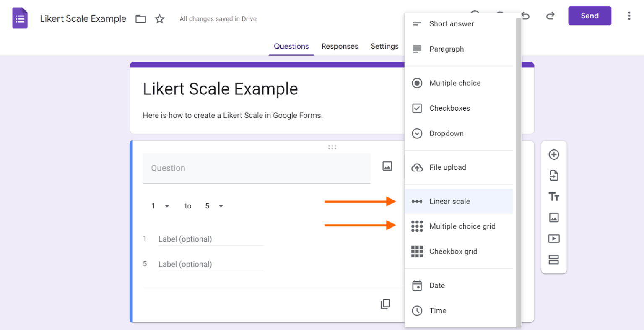Open the scale minimum value dropdown
Viewport: 644px width, 330px height.
(161, 206)
